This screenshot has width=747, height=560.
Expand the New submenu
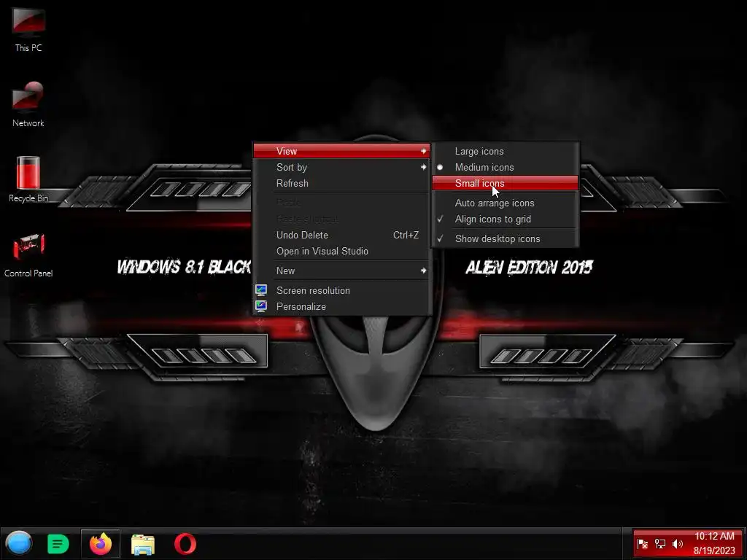[341, 271]
